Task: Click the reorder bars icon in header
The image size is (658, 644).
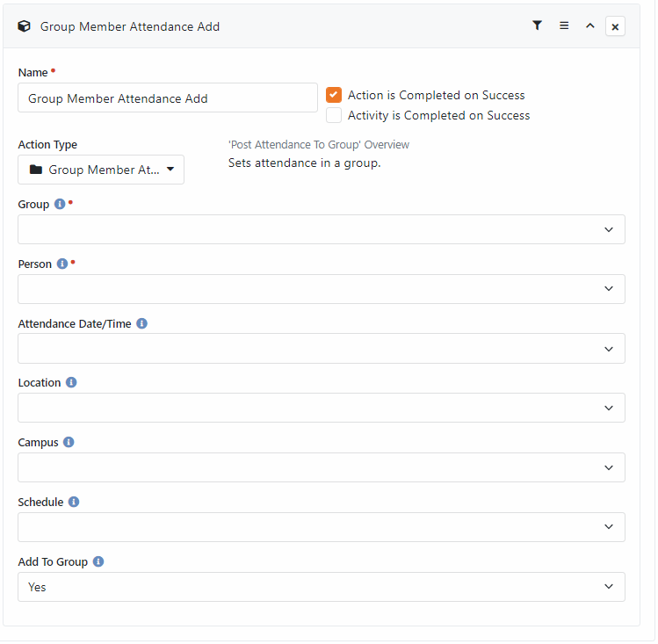Action: 564,26
